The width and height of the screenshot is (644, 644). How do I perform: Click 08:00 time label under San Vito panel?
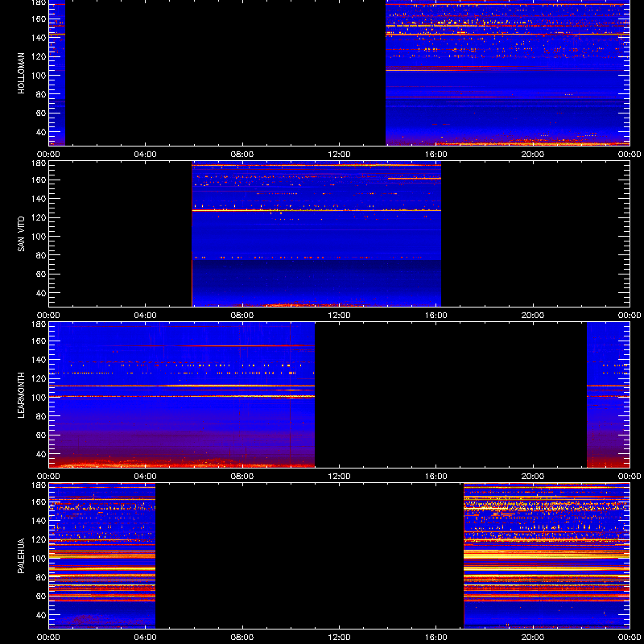[x=242, y=316]
